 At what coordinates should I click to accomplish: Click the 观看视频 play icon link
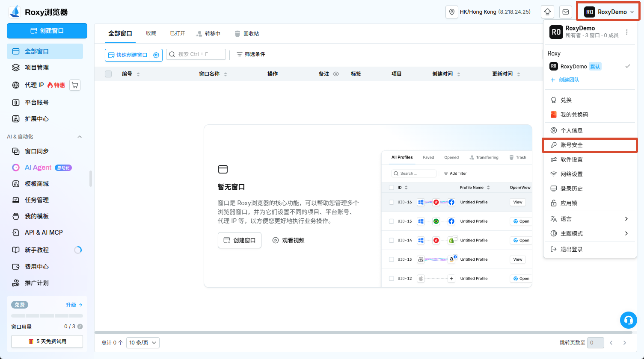288,240
